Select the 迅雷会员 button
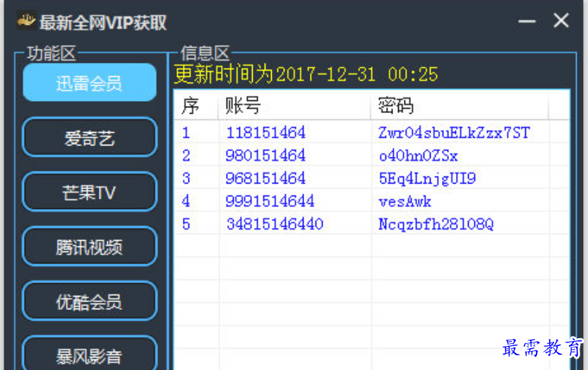Image resolution: width=588 pixels, height=370 pixels. 90,83
